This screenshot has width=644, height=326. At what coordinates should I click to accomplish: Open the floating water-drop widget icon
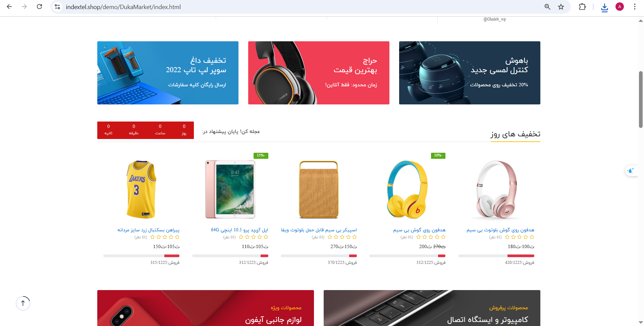pos(631,171)
